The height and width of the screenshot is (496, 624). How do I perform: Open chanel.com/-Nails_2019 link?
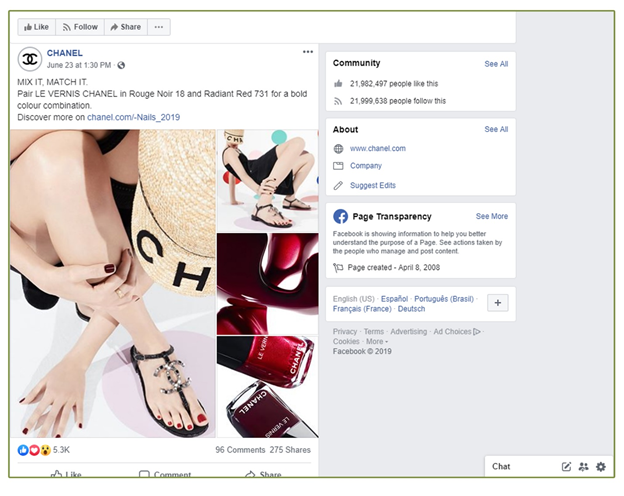pyautogui.click(x=133, y=117)
